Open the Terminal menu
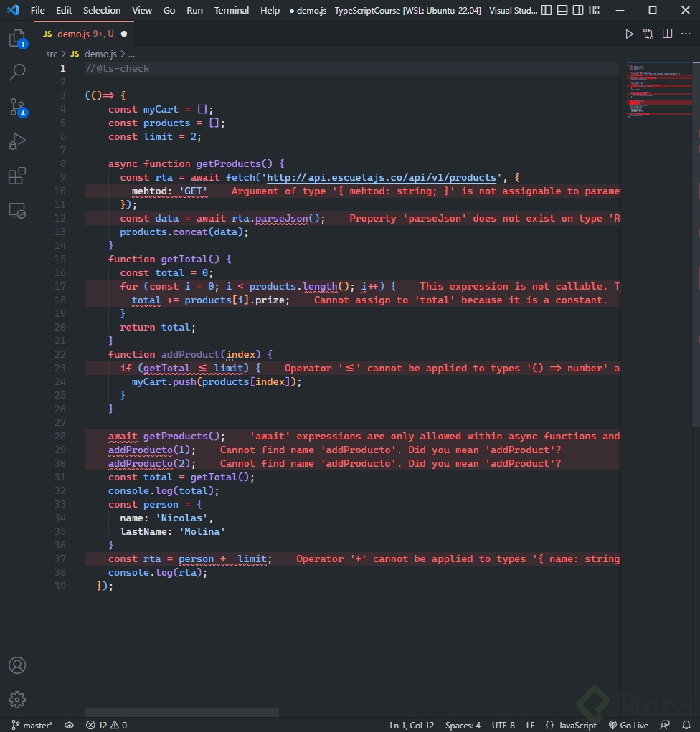 pyautogui.click(x=231, y=10)
